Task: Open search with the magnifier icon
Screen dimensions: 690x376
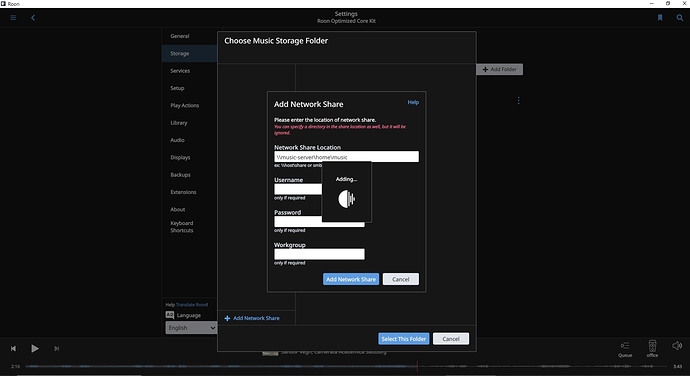Action: point(680,18)
